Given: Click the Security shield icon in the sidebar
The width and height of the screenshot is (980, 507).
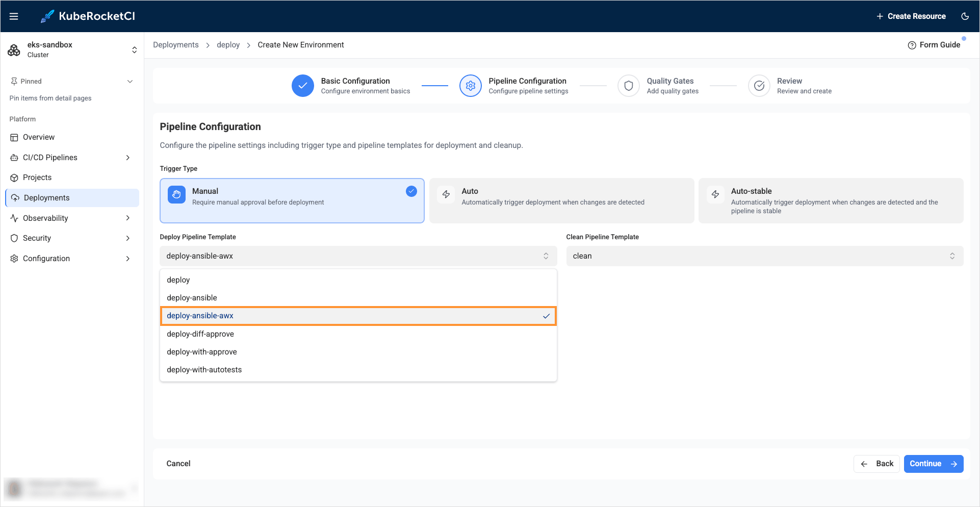Looking at the screenshot, I should click(14, 238).
